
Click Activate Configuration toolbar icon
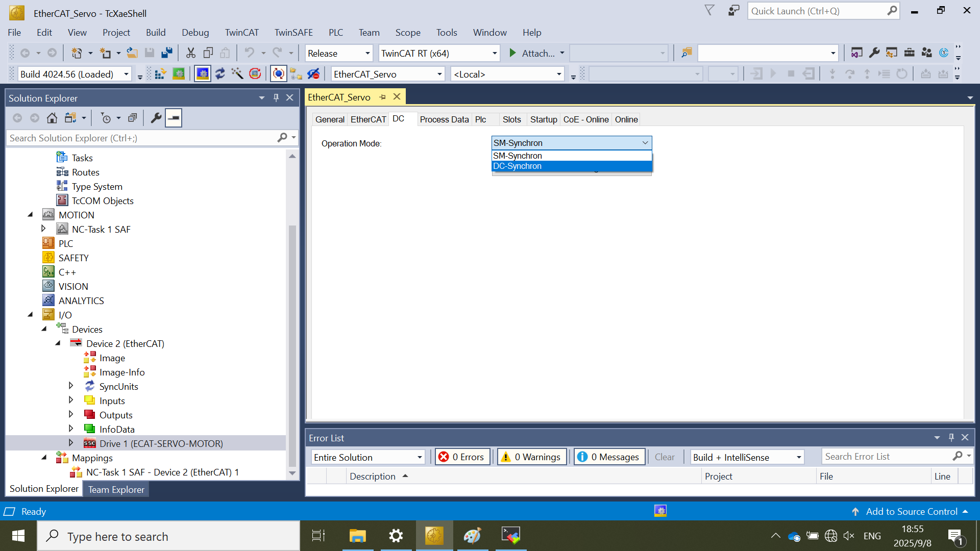tap(160, 74)
